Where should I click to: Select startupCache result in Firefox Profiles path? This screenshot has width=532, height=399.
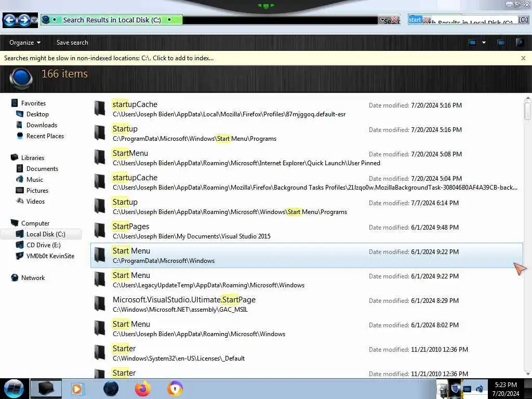[307, 109]
